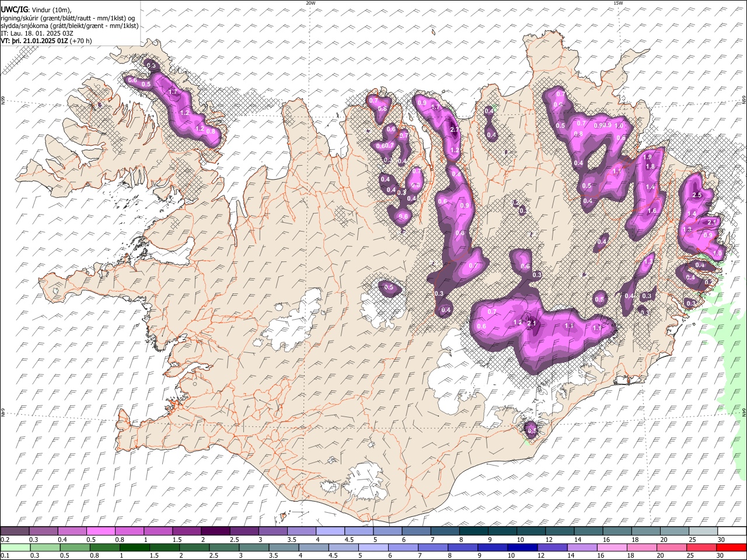The image size is (747, 560).
Task: Select the darkest green 1–1.5 rain legend swatch
Action: 135,548
